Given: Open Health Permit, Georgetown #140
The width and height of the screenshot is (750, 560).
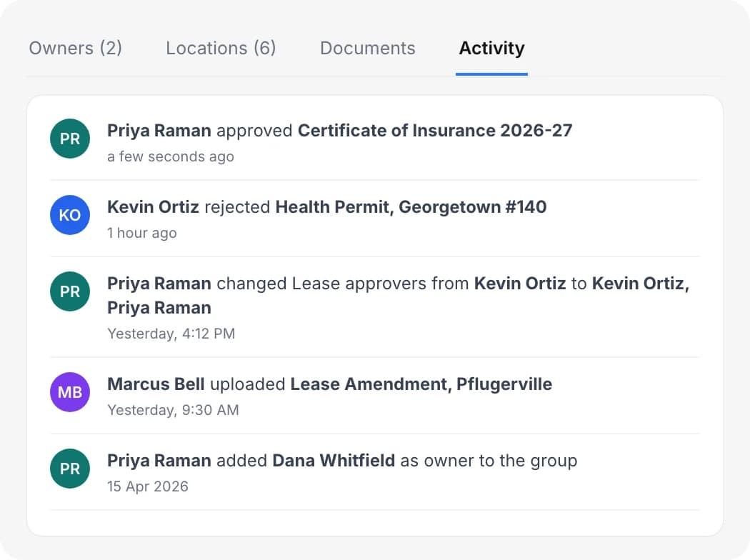Looking at the screenshot, I should tap(411, 207).
